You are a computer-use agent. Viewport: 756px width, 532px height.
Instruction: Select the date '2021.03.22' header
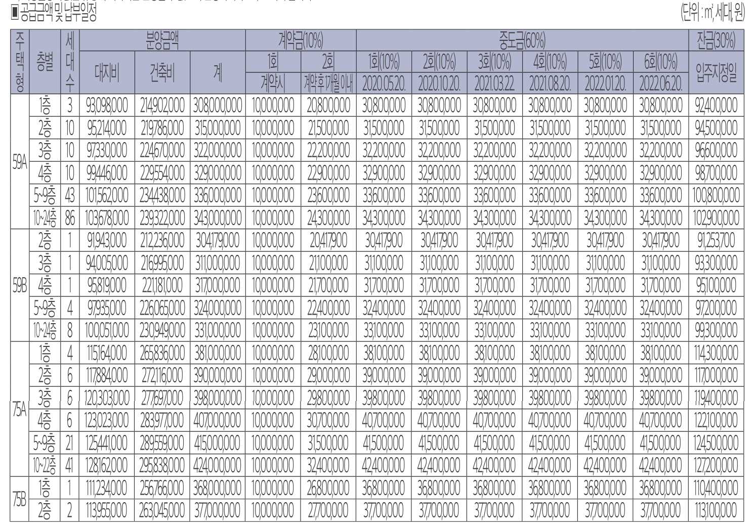click(494, 83)
